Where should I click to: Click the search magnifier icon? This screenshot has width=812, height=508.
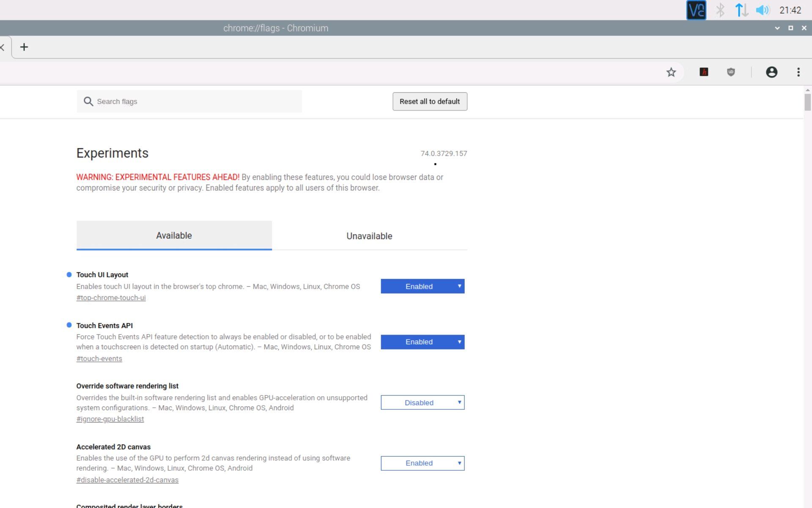point(88,102)
